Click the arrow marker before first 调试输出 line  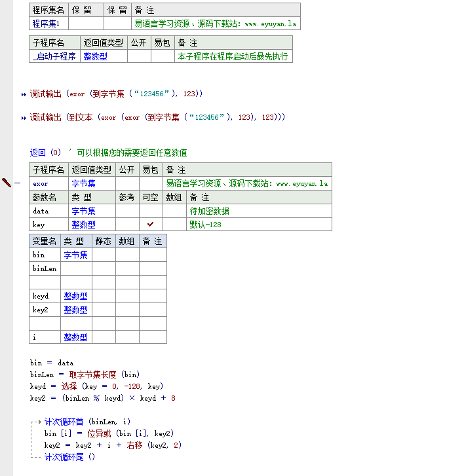24,94
